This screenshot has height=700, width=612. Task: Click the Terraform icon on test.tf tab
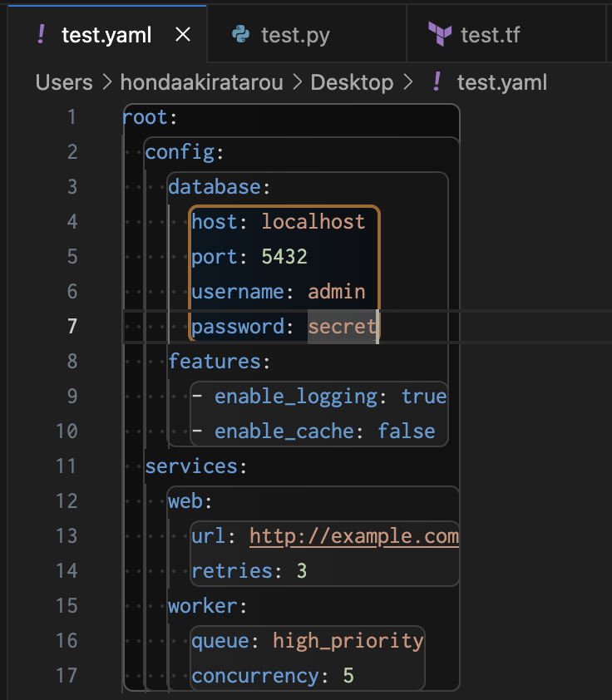coord(438,34)
